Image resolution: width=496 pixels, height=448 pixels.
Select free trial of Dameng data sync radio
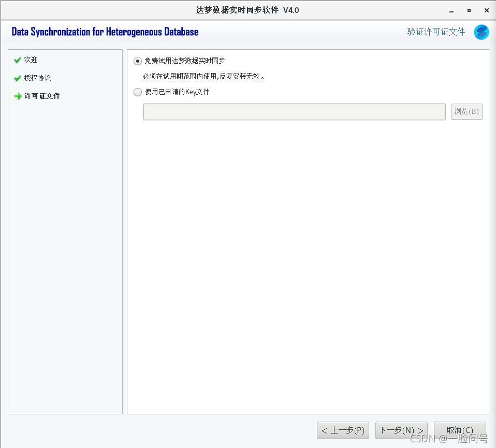pos(138,61)
